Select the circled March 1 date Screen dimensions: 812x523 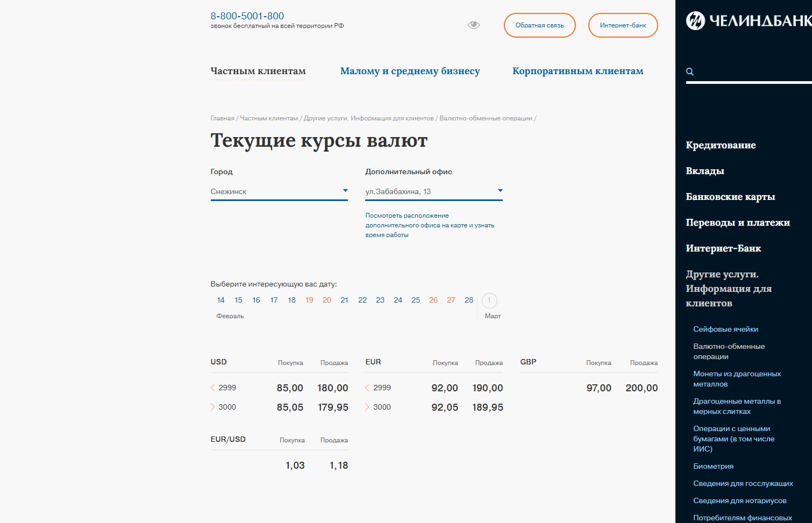point(489,300)
